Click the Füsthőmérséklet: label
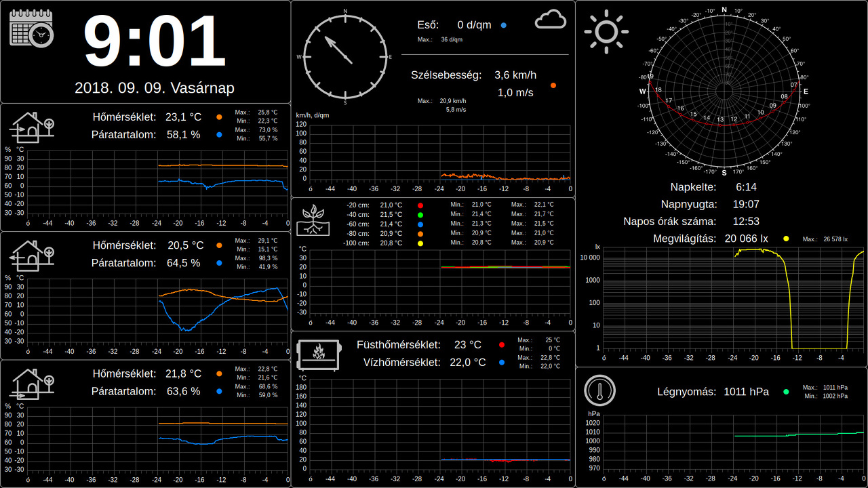This screenshot has height=488, width=868. coord(399,345)
